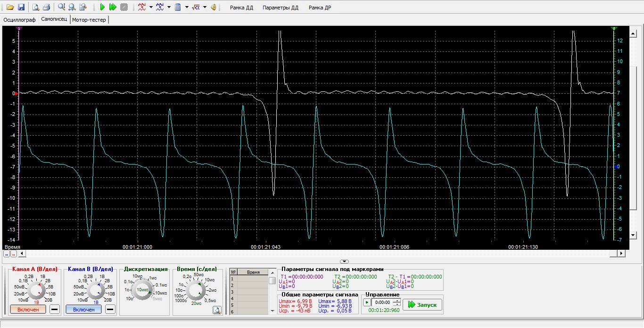Open the calculator tool icon
Image resolution: width=644 pixels, height=328 pixels.
(x=178, y=7)
